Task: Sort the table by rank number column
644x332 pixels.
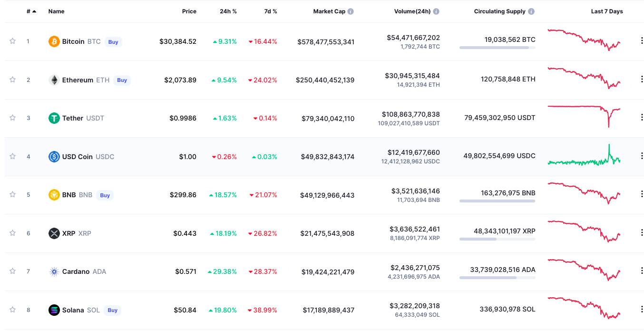Action: 31,11
